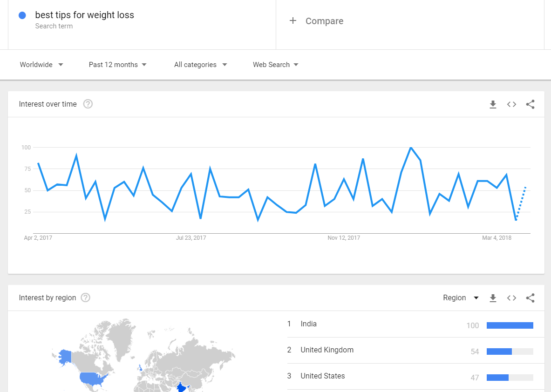Open the Region view selector
Screen dimensions: 551x392
461,297
